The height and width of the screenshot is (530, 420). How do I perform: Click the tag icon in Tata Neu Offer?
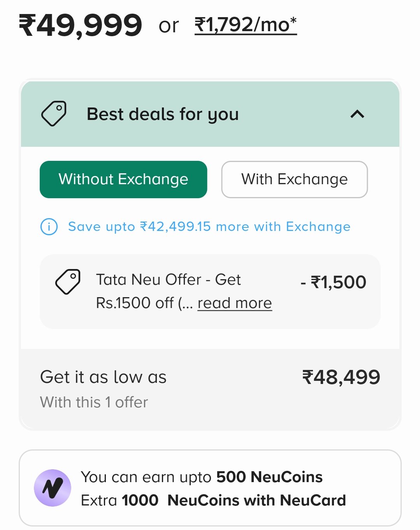(68, 282)
